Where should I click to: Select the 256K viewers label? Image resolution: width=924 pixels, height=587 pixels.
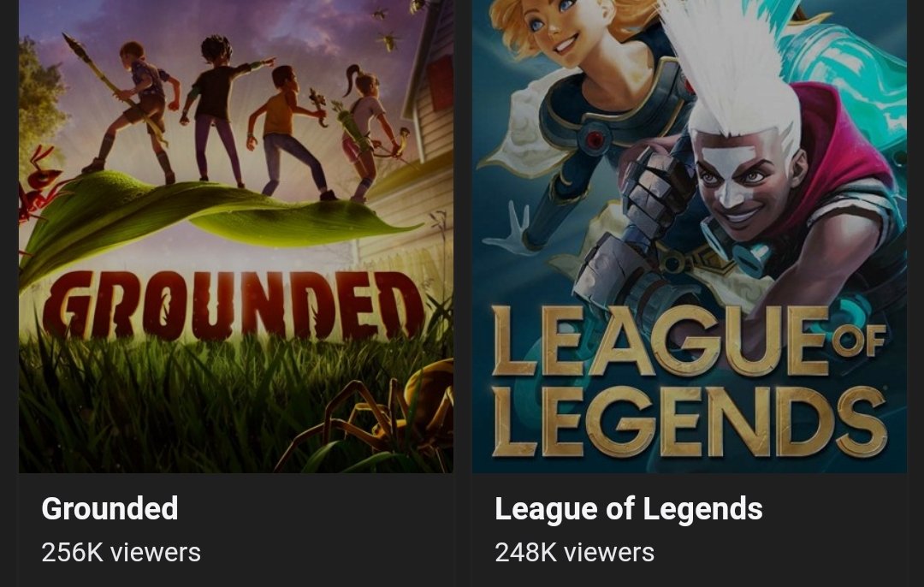[x=121, y=553]
